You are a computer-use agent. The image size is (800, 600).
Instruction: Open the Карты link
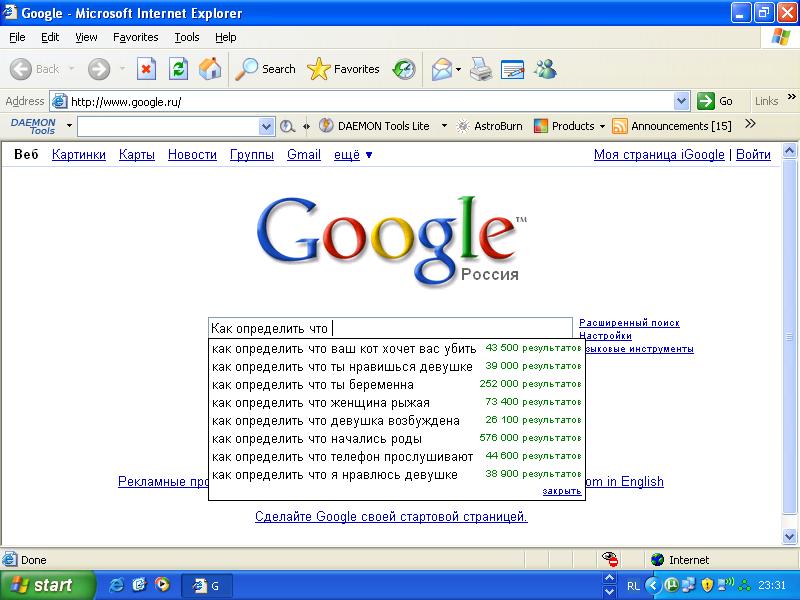point(137,155)
